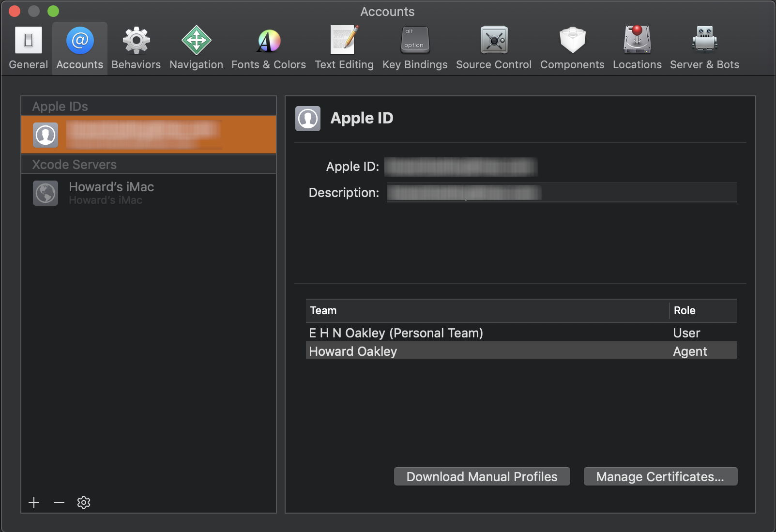Image resolution: width=776 pixels, height=532 pixels.
Task: Click Manage Certificates button
Action: coord(660,476)
